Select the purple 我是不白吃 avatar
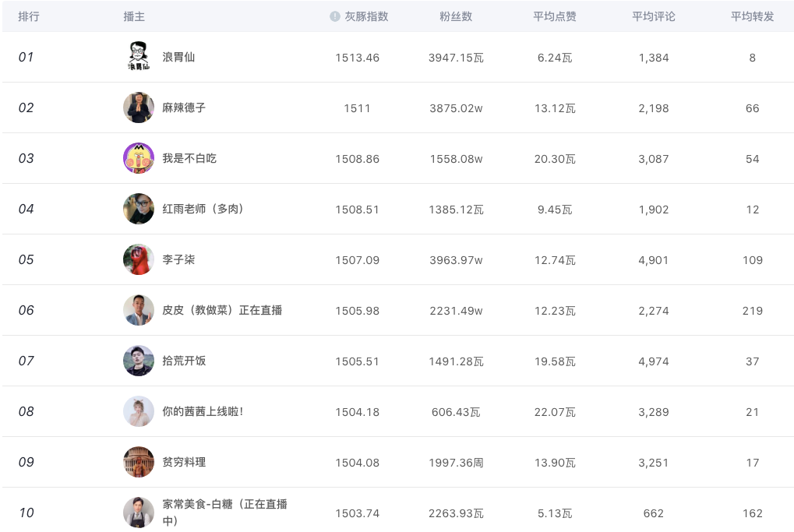Viewport: 794px width, 532px height. [139, 158]
